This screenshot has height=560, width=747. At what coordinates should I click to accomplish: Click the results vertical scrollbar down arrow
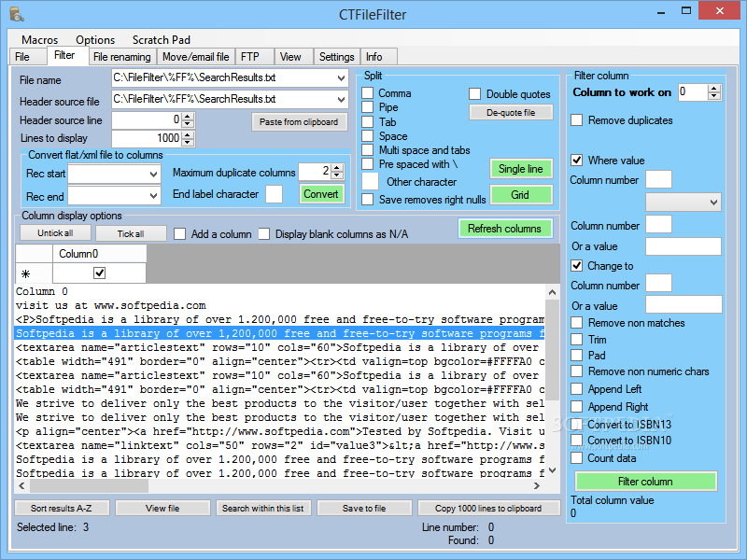pos(552,470)
